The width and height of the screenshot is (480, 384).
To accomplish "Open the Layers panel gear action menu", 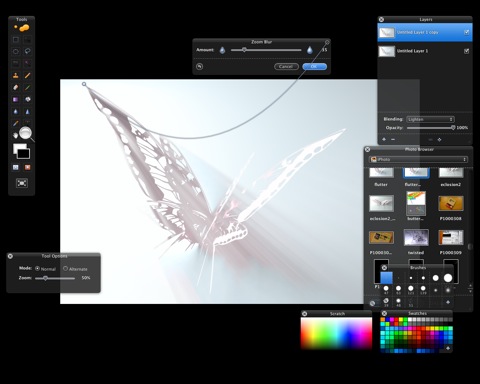I will 439,140.
